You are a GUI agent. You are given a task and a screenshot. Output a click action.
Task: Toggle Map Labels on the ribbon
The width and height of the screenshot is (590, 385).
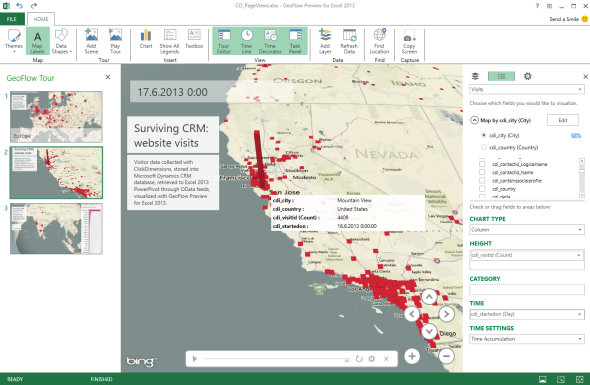(37, 41)
